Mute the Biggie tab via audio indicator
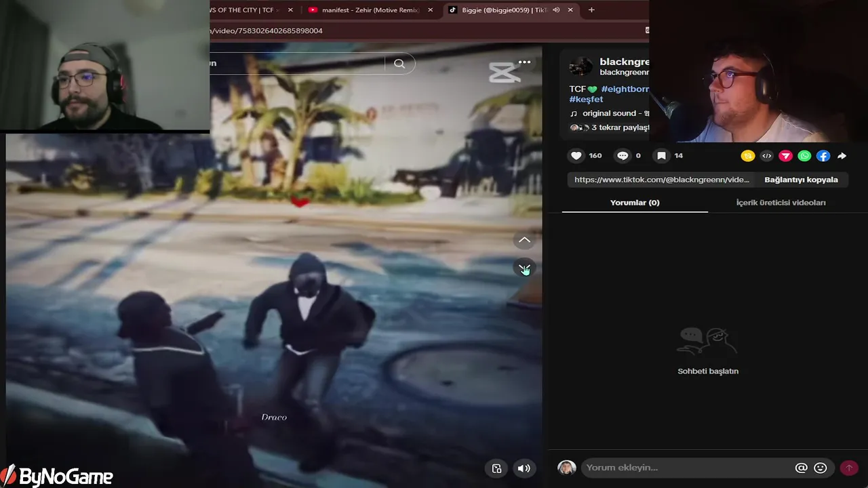868x488 pixels. [556, 10]
